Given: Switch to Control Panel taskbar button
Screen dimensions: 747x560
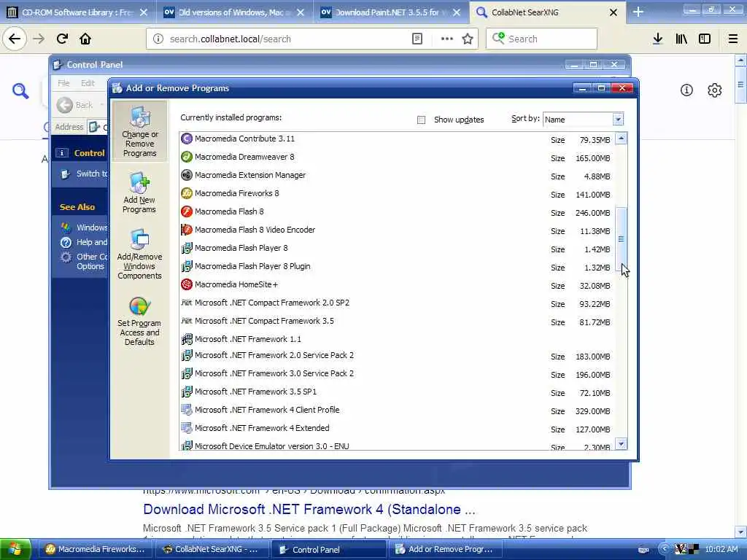Looking at the screenshot, I should (329, 549).
